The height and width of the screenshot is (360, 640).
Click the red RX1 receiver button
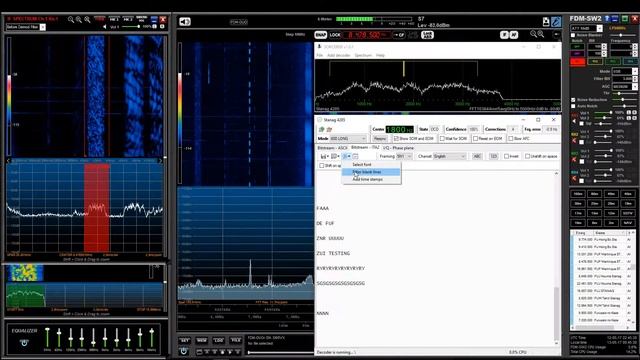click(x=578, y=62)
